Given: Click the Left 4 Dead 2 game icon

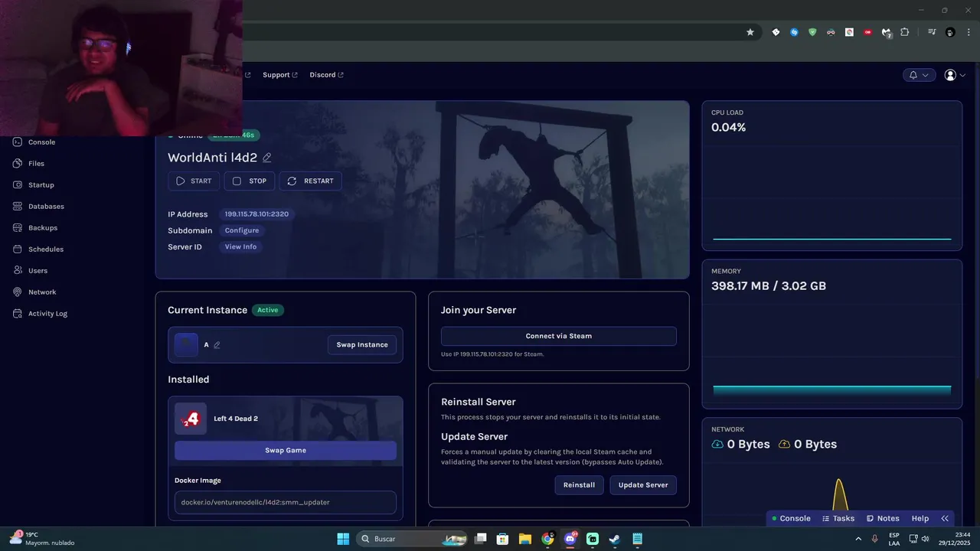Looking at the screenshot, I should [191, 419].
